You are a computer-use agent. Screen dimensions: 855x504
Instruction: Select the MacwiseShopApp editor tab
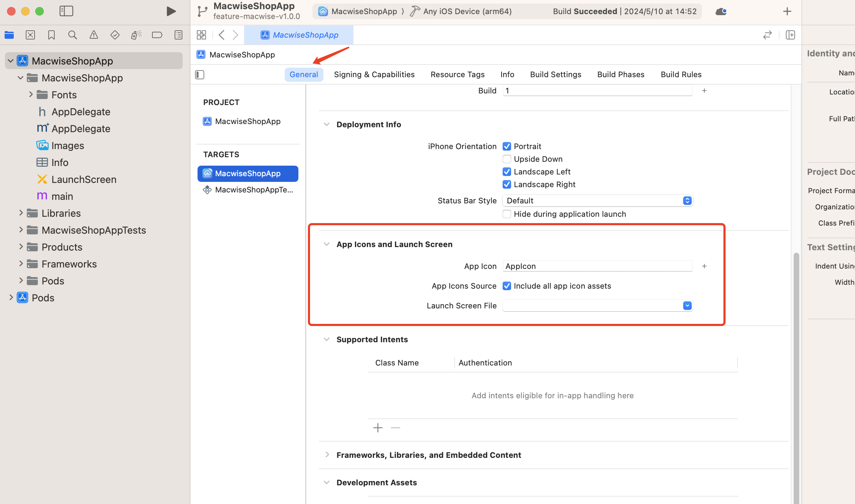click(x=299, y=35)
